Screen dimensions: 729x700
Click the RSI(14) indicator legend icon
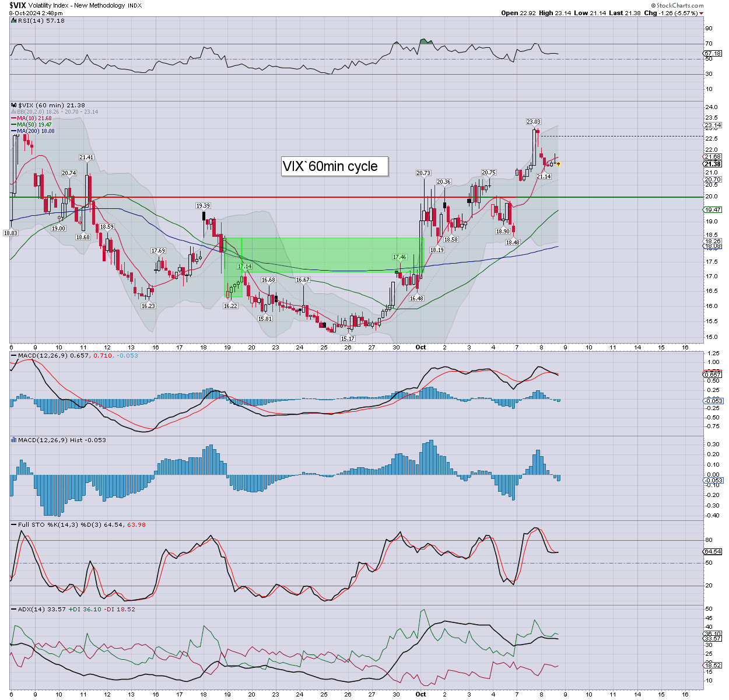14,20
